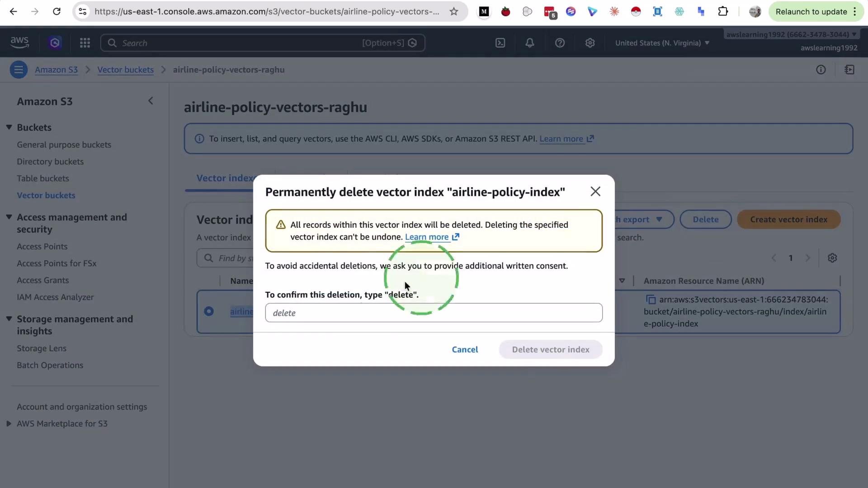
Task: Open Storage Lens
Action: 42,348
